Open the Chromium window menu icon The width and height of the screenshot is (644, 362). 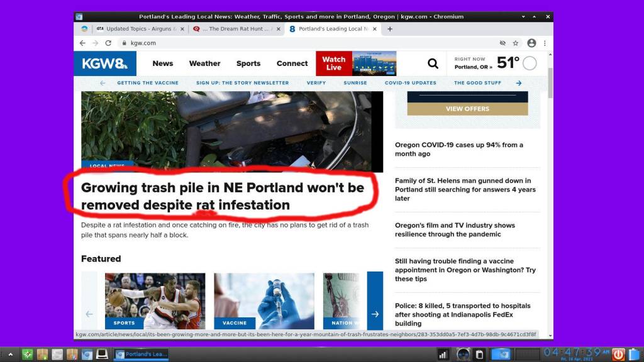pos(79,17)
